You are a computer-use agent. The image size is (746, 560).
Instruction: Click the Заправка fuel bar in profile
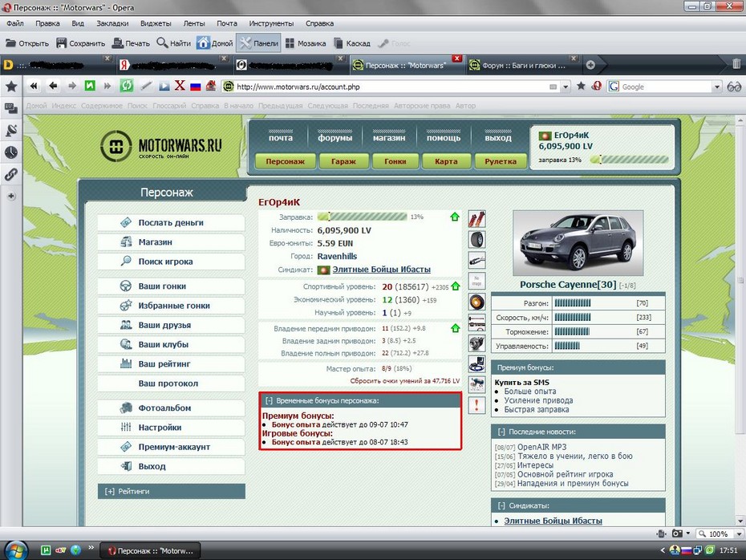click(x=362, y=217)
